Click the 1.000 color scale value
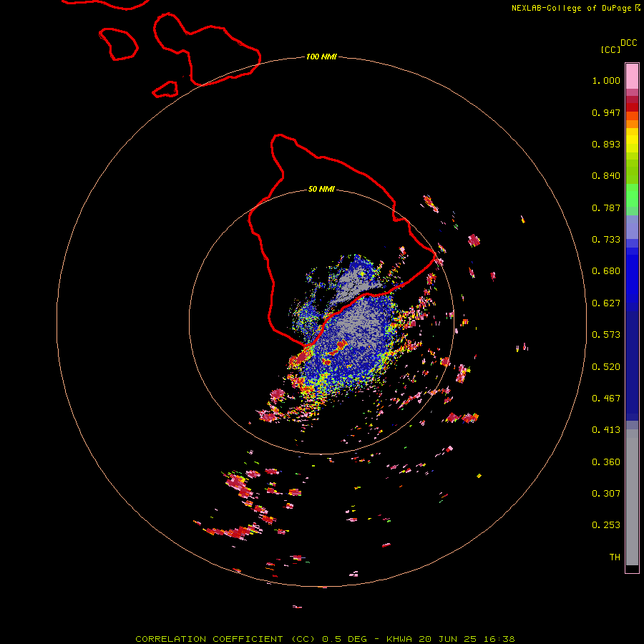The height and width of the screenshot is (644, 644). click(x=606, y=80)
